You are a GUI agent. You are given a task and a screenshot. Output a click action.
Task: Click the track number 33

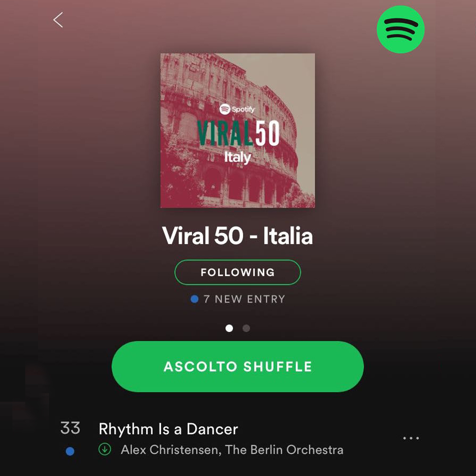[x=70, y=428]
